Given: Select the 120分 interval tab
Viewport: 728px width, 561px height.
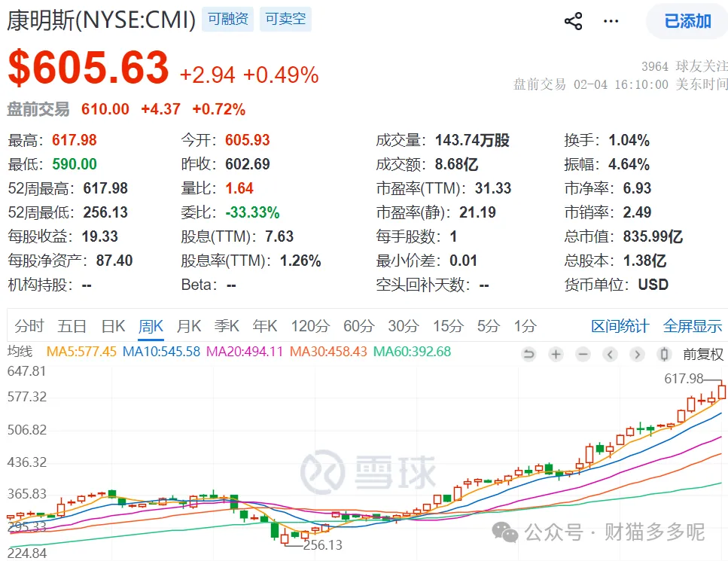Looking at the screenshot, I should [x=310, y=326].
